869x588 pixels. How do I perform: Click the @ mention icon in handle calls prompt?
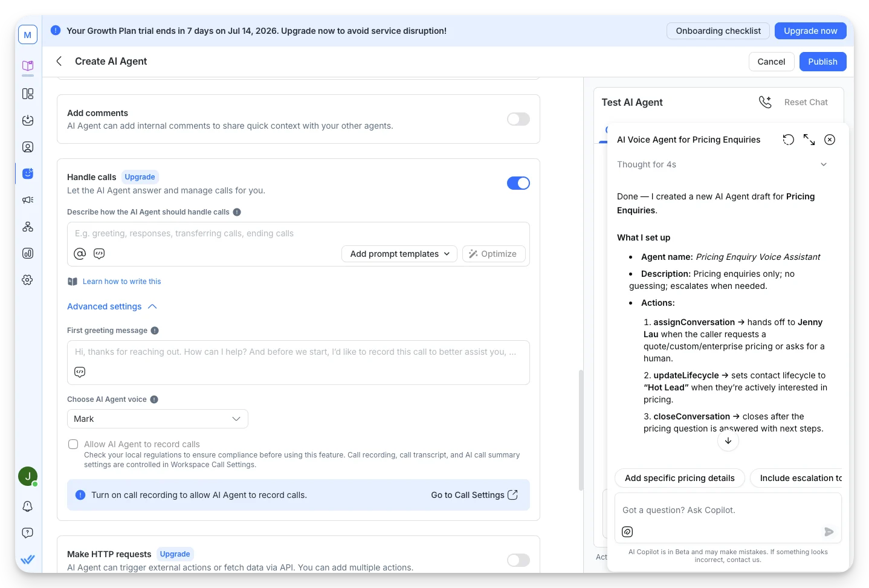point(80,254)
